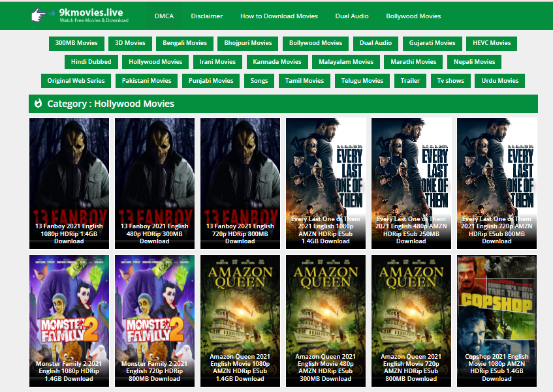Select the Hindi Dubbed category
The width and height of the screenshot is (553, 392).
click(x=91, y=62)
